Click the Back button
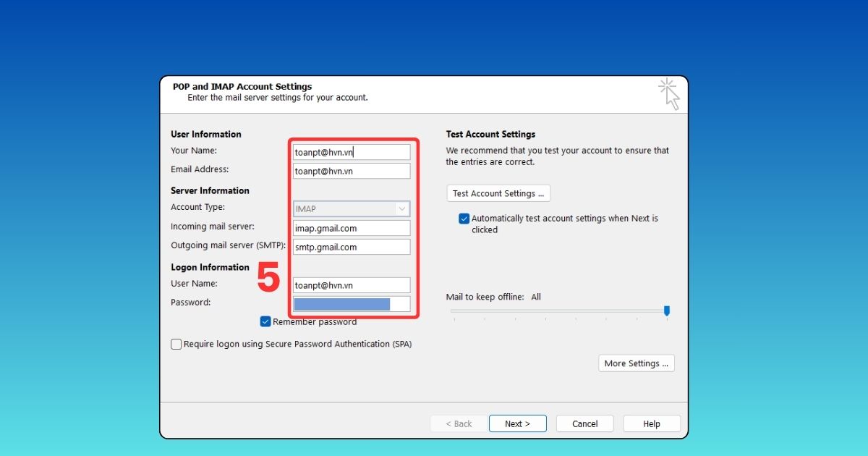Screen dimensions: 868x456 pos(459,423)
